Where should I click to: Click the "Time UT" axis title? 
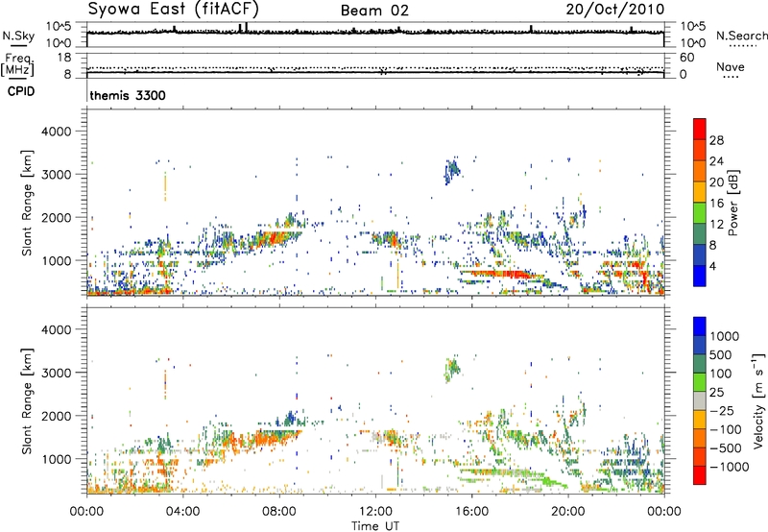(x=375, y=526)
